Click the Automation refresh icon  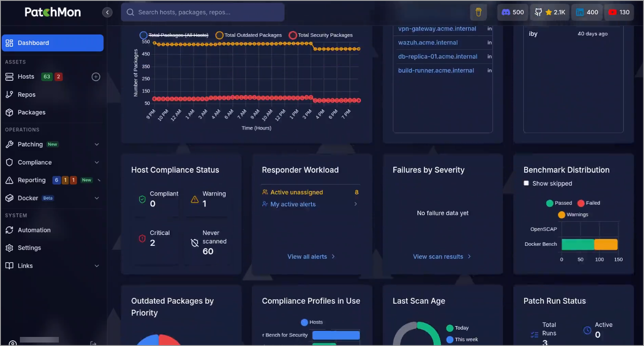point(10,230)
